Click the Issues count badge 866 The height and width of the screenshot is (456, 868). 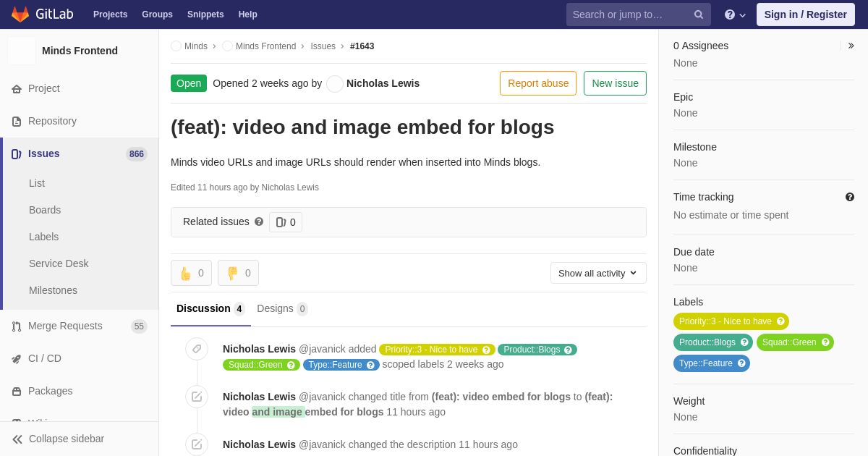coord(137,154)
